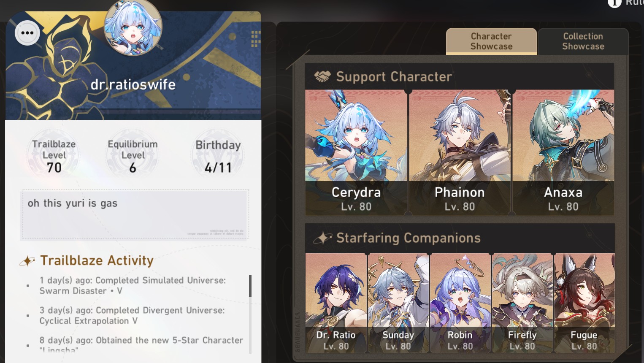Viewport: 644px width, 363px height.
Task: Open Robin companion portrait
Action: click(x=460, y=303)
